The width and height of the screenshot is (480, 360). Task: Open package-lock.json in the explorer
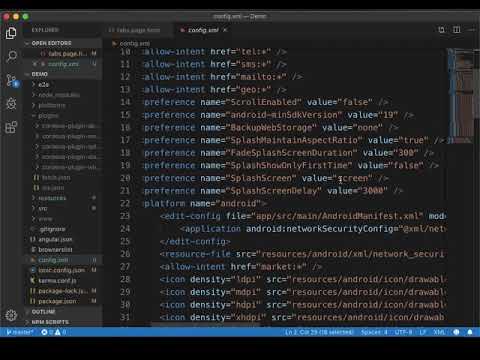[x=63, y=291]
